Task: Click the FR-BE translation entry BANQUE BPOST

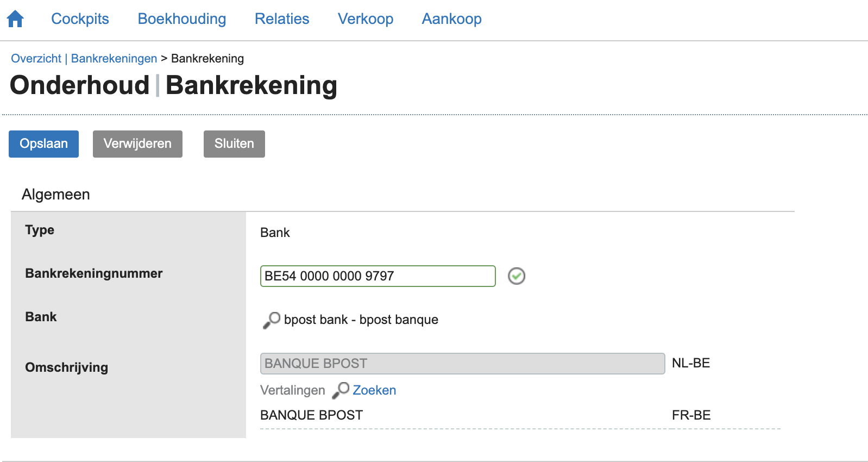Action: coord(311,415)
